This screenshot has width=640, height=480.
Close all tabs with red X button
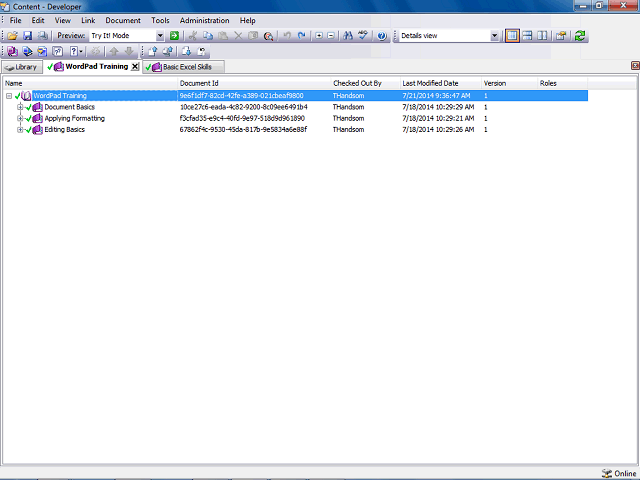(x=635, y=65)
